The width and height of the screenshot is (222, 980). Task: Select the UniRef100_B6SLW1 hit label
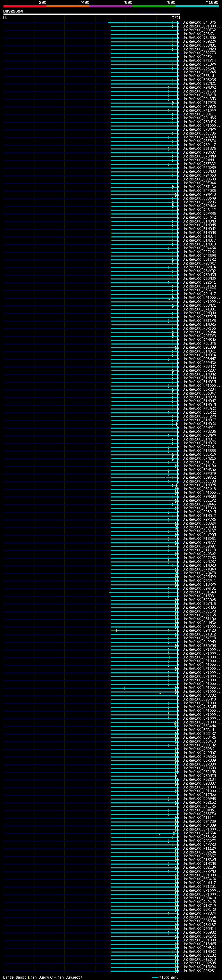(199, 76)
